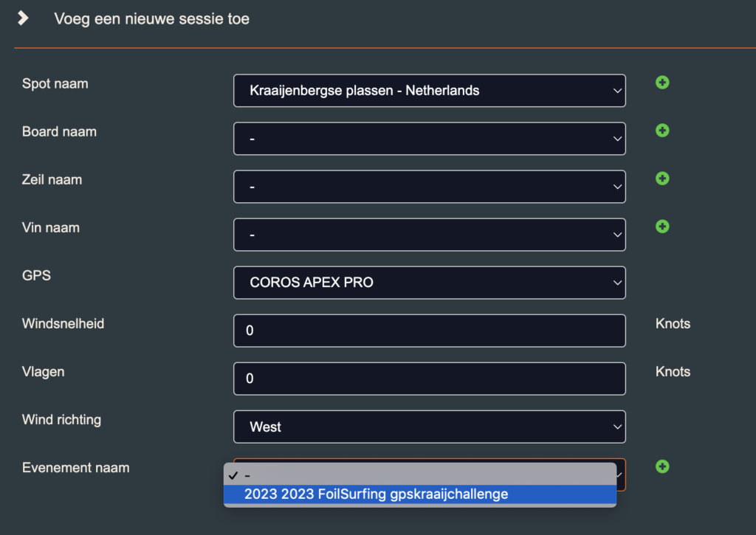This screenshot has width=756, height=535.
Task: Open the Board naam dropdown
Action: pyautogui.click(x=429, y=138)
